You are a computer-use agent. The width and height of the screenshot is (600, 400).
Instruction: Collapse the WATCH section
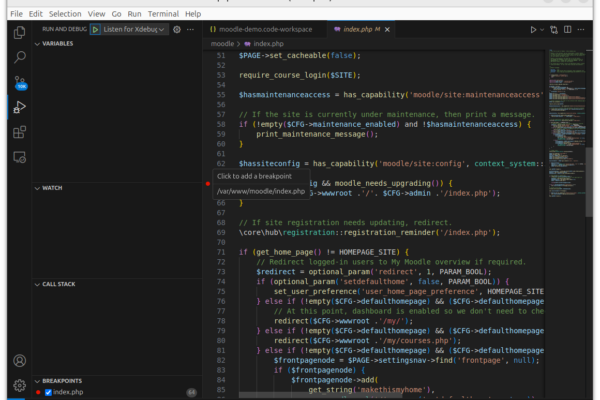pos(49,188)
